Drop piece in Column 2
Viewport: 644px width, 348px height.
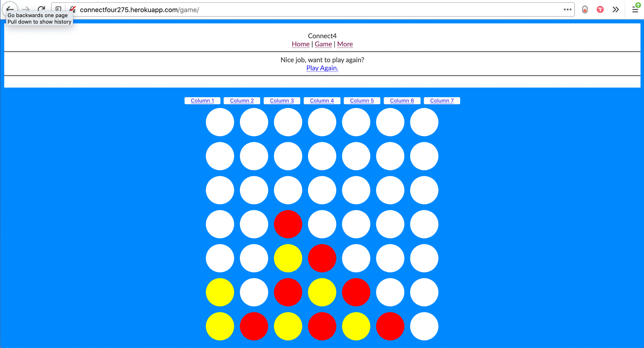pos(242,100)
